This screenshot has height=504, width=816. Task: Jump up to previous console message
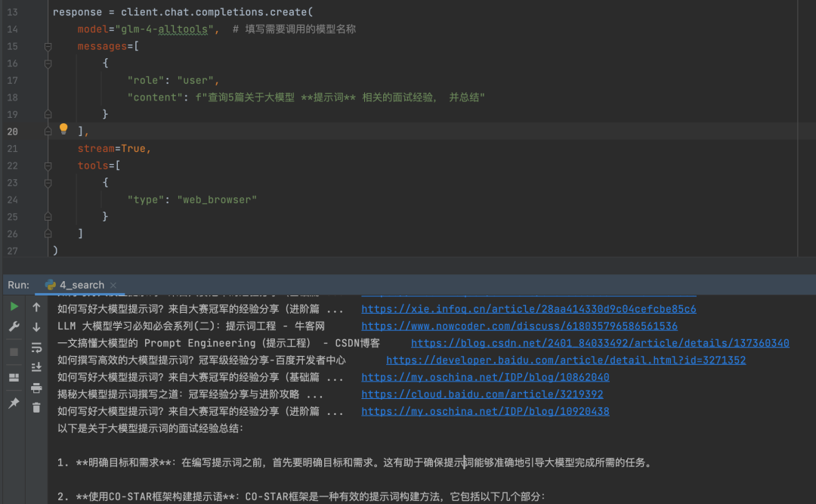click(x=36, y=307)
